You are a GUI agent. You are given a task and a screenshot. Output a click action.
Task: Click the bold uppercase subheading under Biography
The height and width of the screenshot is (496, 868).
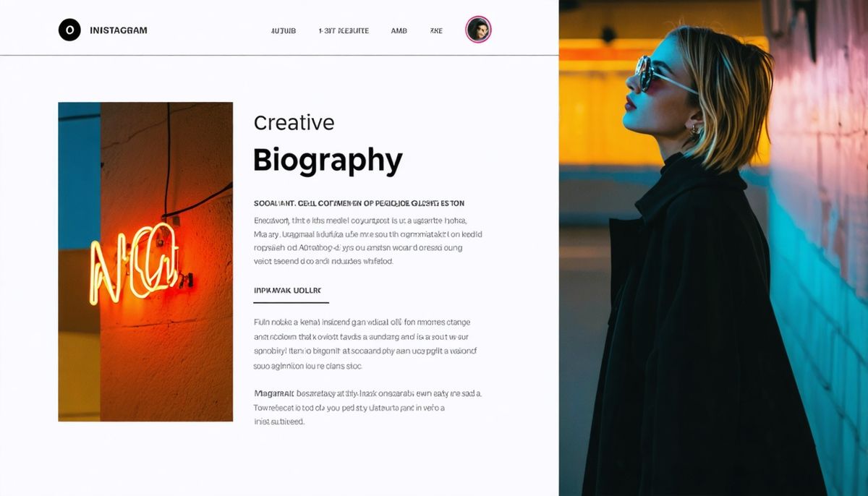(x=359, y=204)
